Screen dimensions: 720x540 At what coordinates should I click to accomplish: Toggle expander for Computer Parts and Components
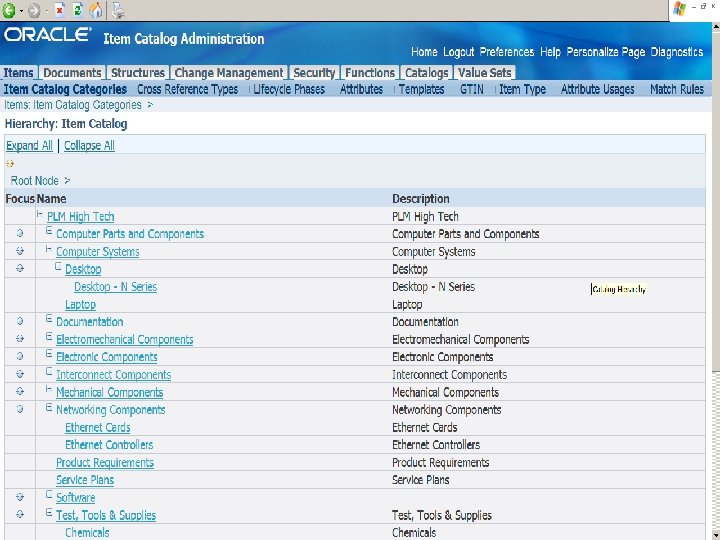click(x=49, y=231)
